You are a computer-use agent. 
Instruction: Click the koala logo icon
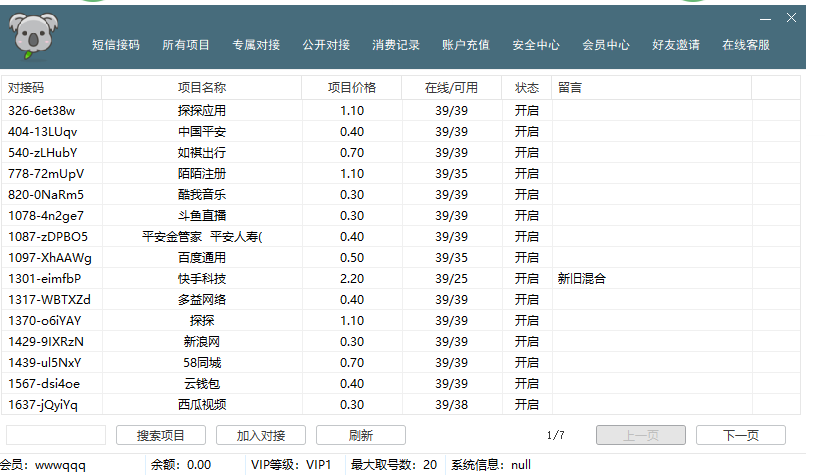pyautogui.click(x=37, y=38)
